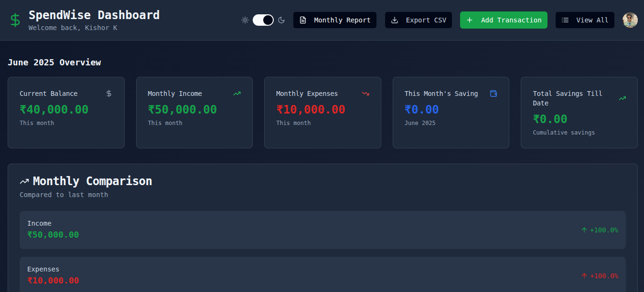Click the moon icon for dark theme

(x=281, y=20)
